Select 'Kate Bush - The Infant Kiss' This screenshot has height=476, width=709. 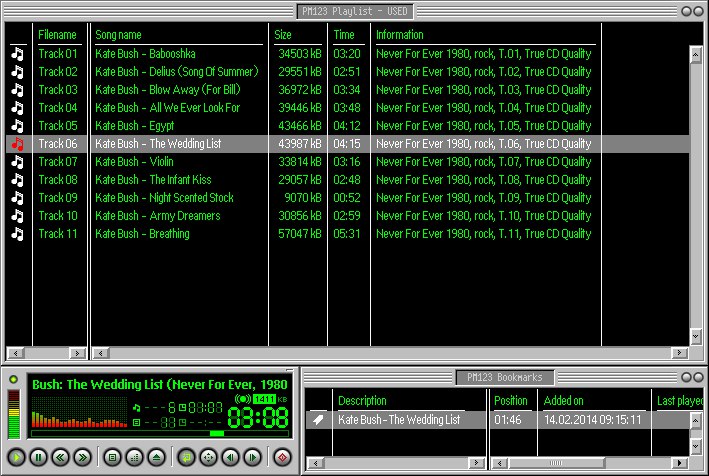[x=153, y=180]
